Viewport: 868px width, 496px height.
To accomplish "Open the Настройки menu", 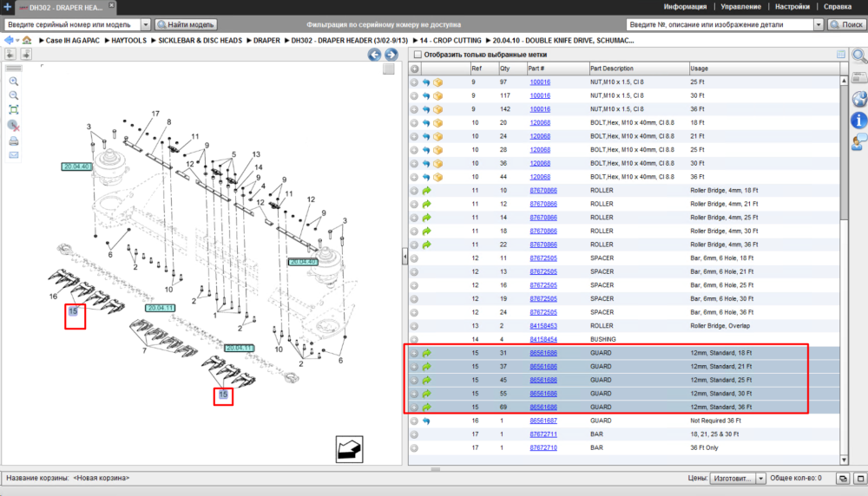I will tap(792, 7).
